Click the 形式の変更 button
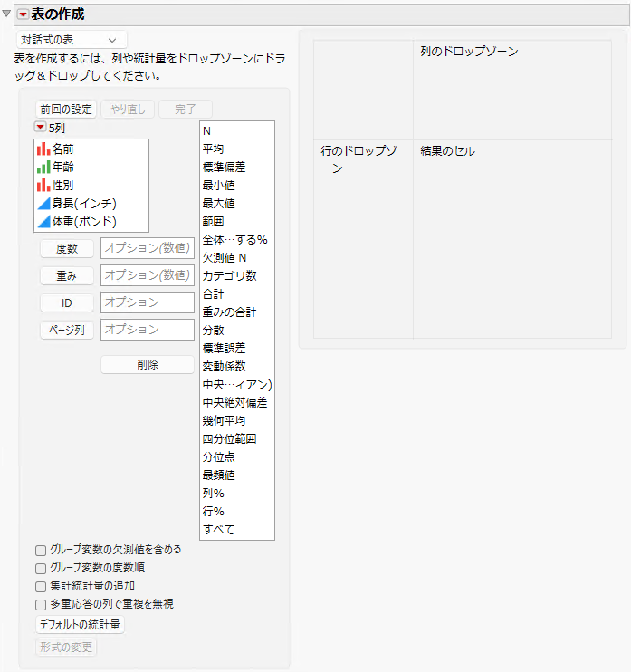The height and width of the screenshot is (672, 631). 66,648
